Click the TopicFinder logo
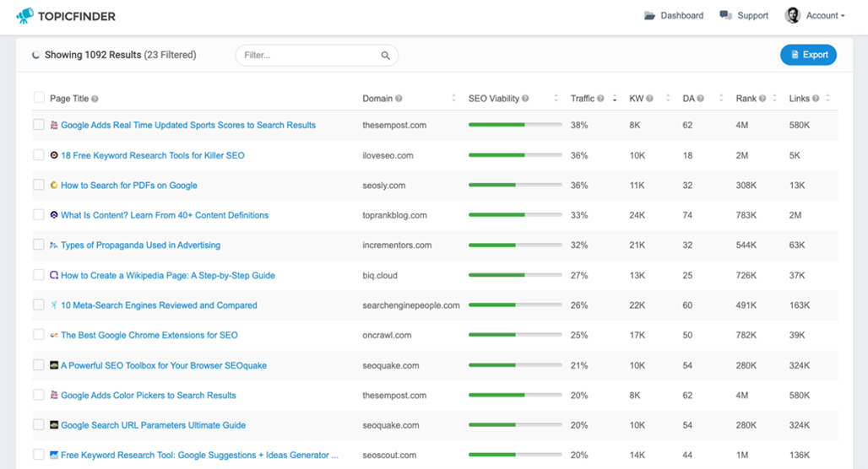 click(66, 15)
